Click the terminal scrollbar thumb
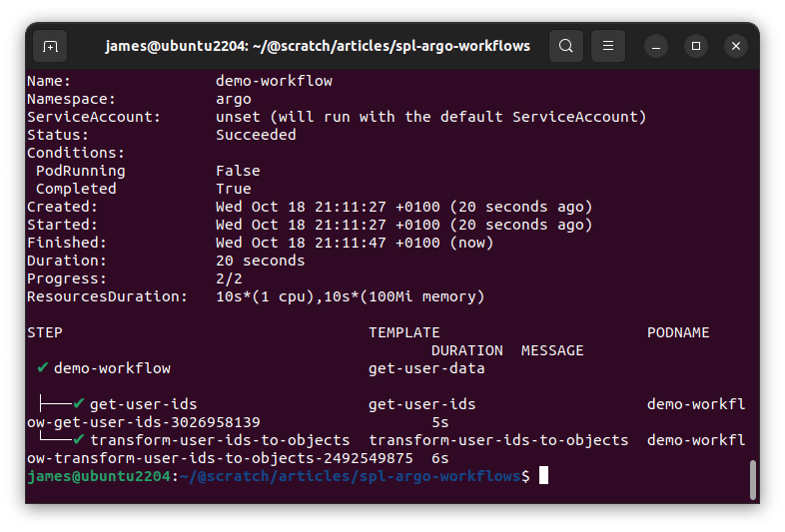Viewport: 785px width, 532px height. click(x=751, y=478)
